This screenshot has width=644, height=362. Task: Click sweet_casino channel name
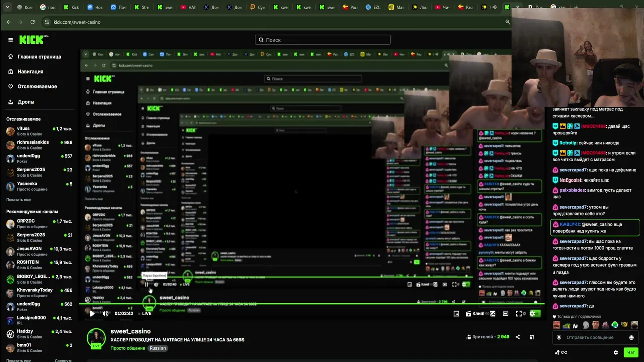(x=131, y=331)
